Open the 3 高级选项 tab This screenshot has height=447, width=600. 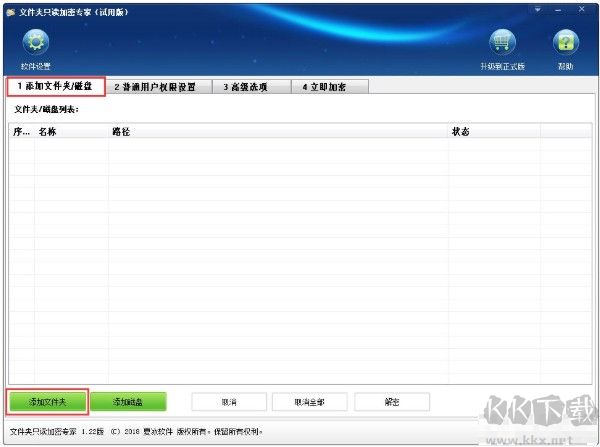(251, 87)
